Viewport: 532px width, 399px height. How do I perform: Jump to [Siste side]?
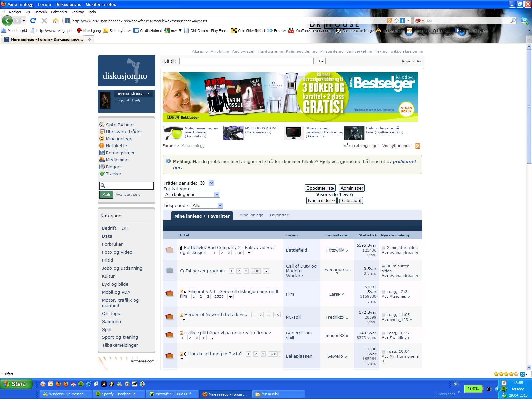(x=350, y=200)
